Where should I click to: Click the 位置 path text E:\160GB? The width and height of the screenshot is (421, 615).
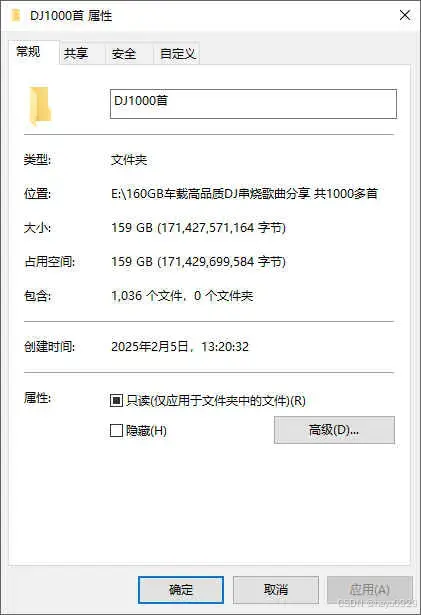point(244,193)
